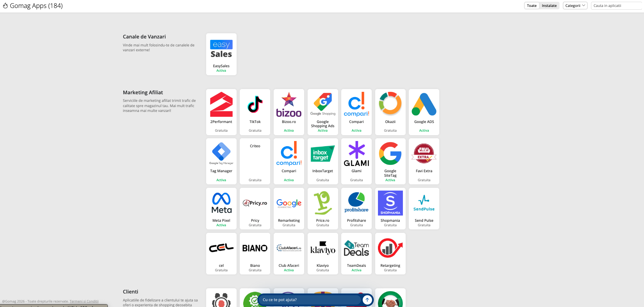Click the Gratuita label under Okazii
Viewport: 644px width, 307px height.
[x=390, y=131]
